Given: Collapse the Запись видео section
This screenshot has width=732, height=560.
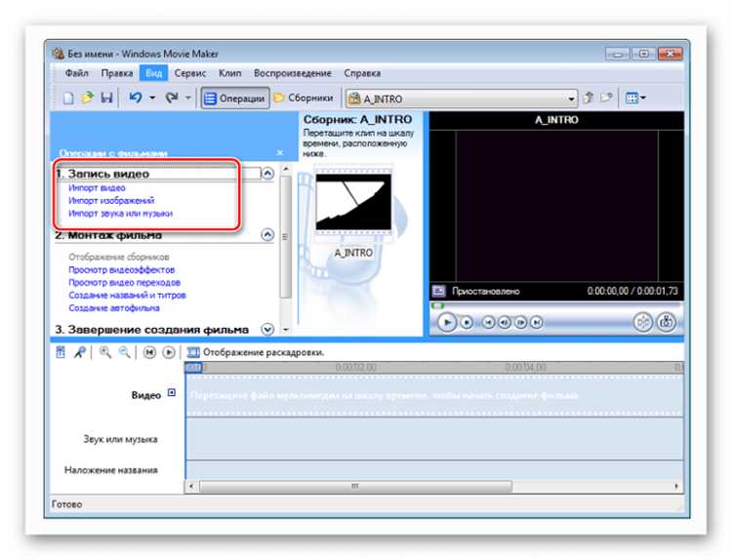Looking at the screenshot, I should [x=267, y=174].
